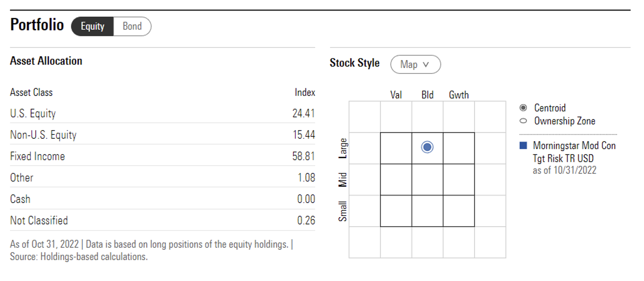Click the Bld column header
Image resolution: width=644 pixels, height=281 pixels.
tap(427, 95)
